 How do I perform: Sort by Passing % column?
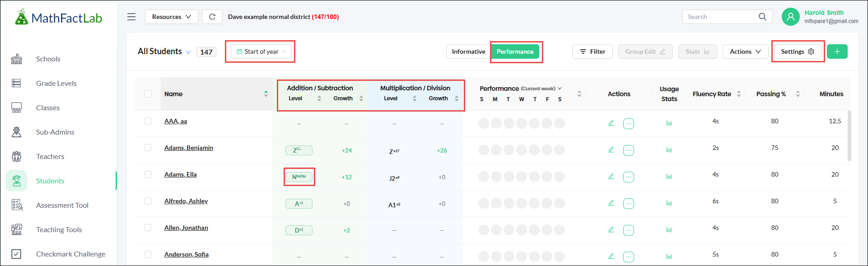tap(798, 94)
